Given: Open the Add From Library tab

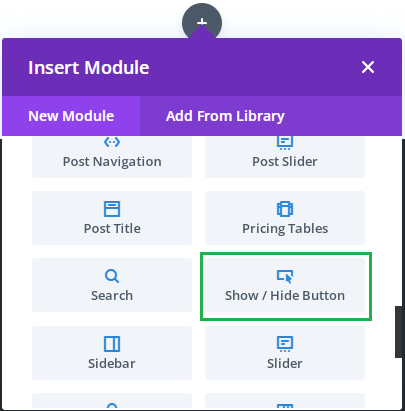Looking at the screenshot, I should [225, 116].
